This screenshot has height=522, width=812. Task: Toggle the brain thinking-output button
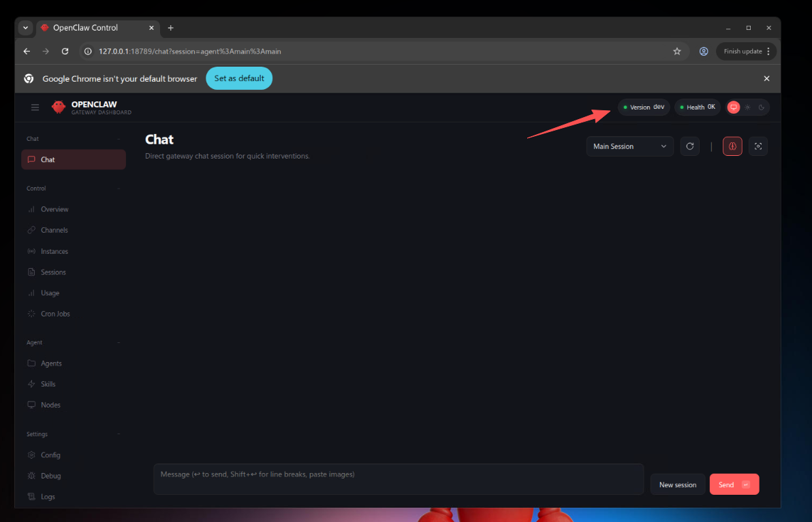click(732, 146)
